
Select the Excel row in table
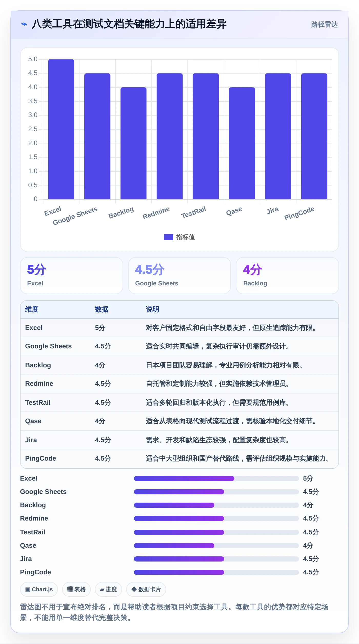click(180, 328)
